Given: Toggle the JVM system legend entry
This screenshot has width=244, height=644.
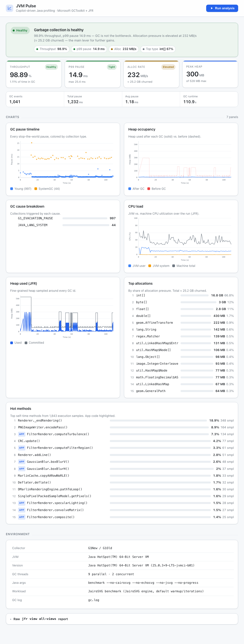Looking at the screenshot, I should [x=159, y=266].
